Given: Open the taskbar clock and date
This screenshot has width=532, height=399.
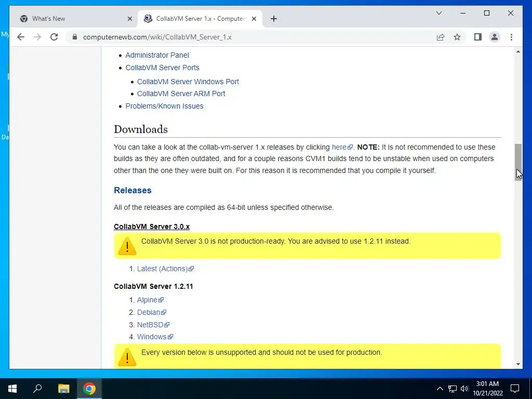Looking at the screenshot, I should point(487,389).
